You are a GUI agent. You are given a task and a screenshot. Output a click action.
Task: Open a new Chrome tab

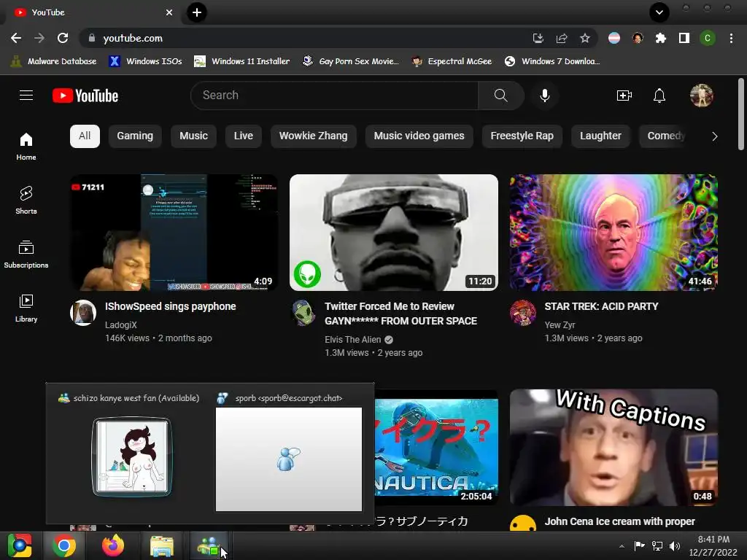click(x=197, y=12)
